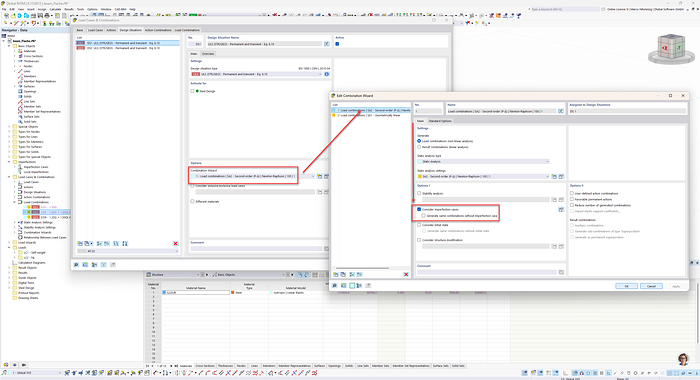Open the All filter dropdown under list
The image size is (700, 380).
(127, 251)
